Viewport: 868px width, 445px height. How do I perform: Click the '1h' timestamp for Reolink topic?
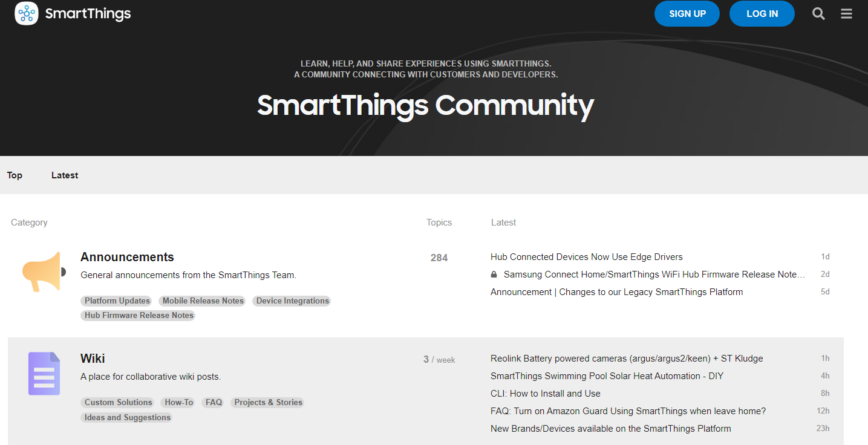825,359
